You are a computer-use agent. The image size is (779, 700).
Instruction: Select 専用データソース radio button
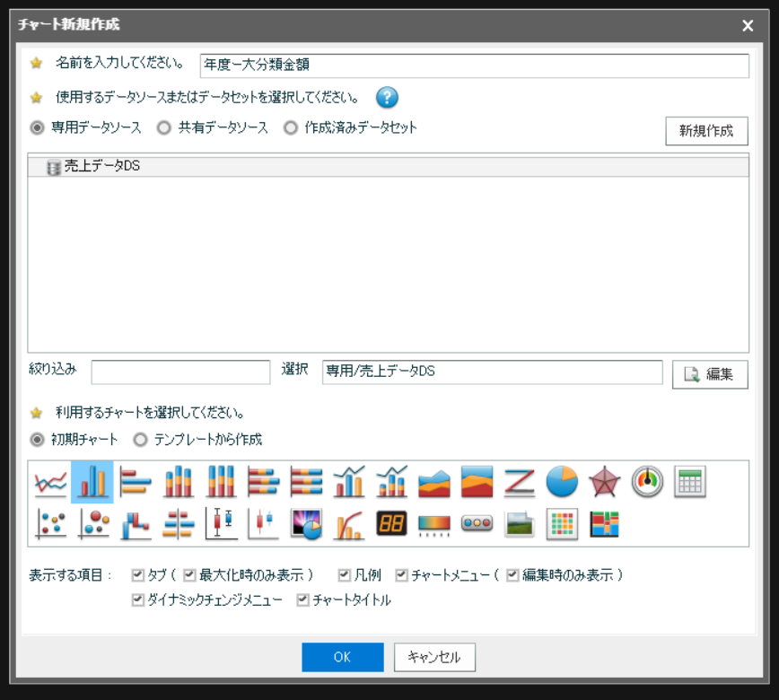(x=38, y=127)
